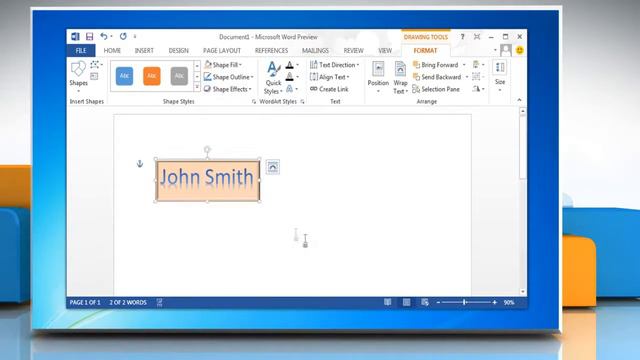The height and width of the screenshot is (360, 640).
Task: Open the Send Backward dropdown arrow
Action: tap(467, 77)
